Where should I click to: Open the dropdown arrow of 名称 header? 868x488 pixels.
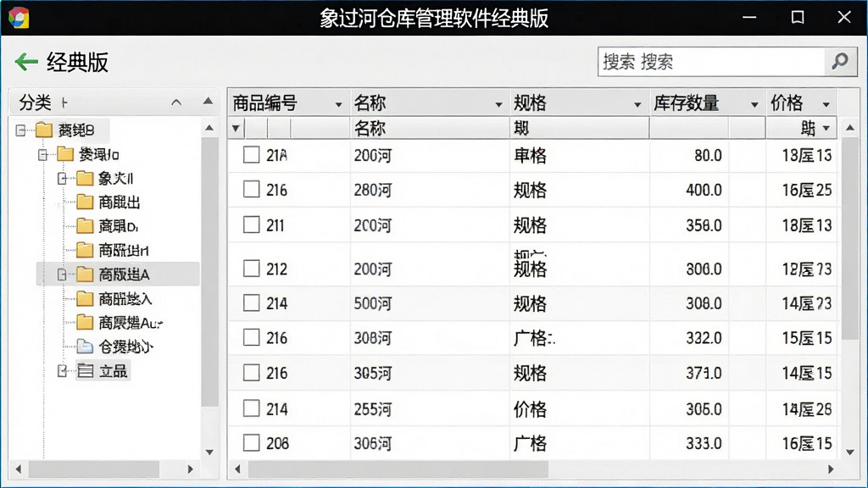click(x=498, y=104)
